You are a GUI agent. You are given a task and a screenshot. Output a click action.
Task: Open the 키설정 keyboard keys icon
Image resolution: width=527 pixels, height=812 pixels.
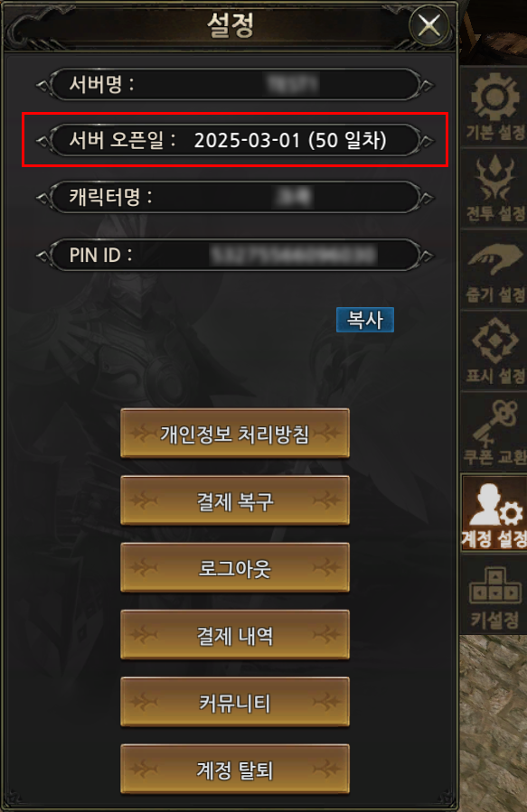click(x=494, y=595)
